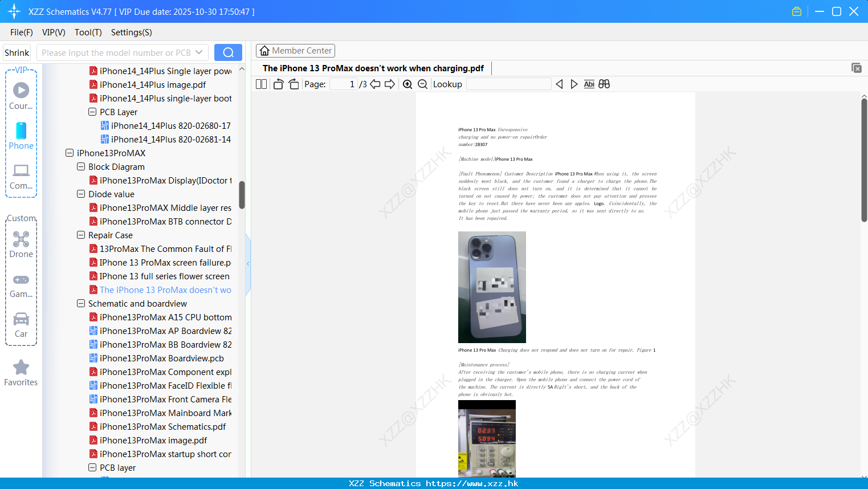Click the iPhone back photo in PDF

click(492, 287)
